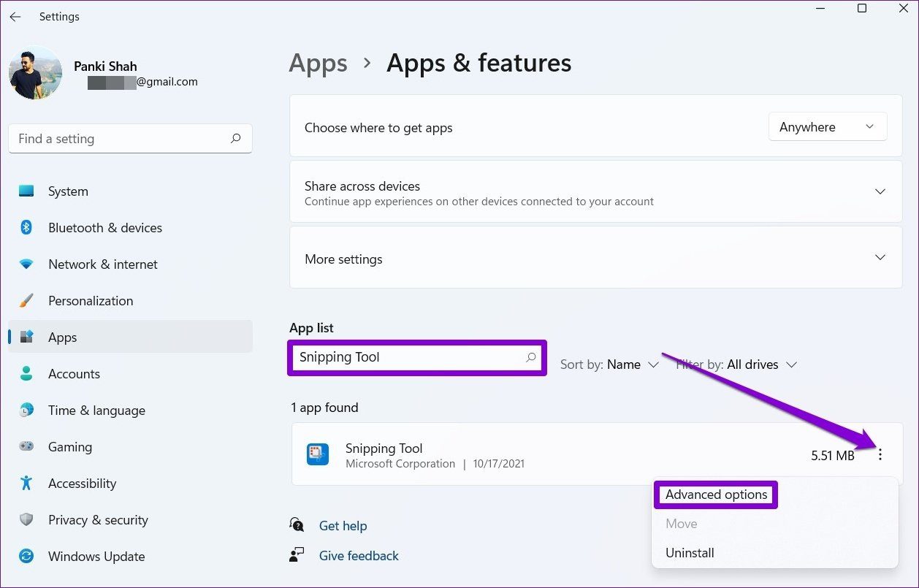Click the back arrow in Settings title bar
Viewport: 919px width, 588px height.
coord(15,16)
